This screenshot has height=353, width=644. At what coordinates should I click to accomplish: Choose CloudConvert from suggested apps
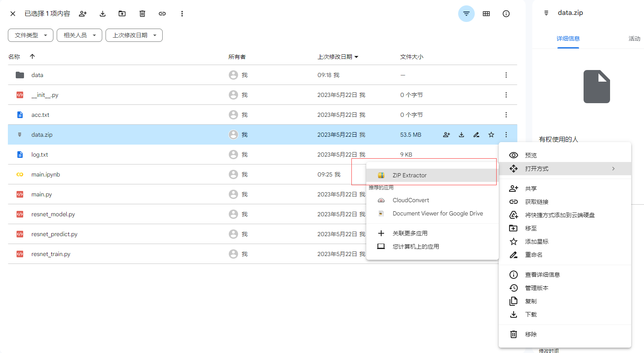432,200
